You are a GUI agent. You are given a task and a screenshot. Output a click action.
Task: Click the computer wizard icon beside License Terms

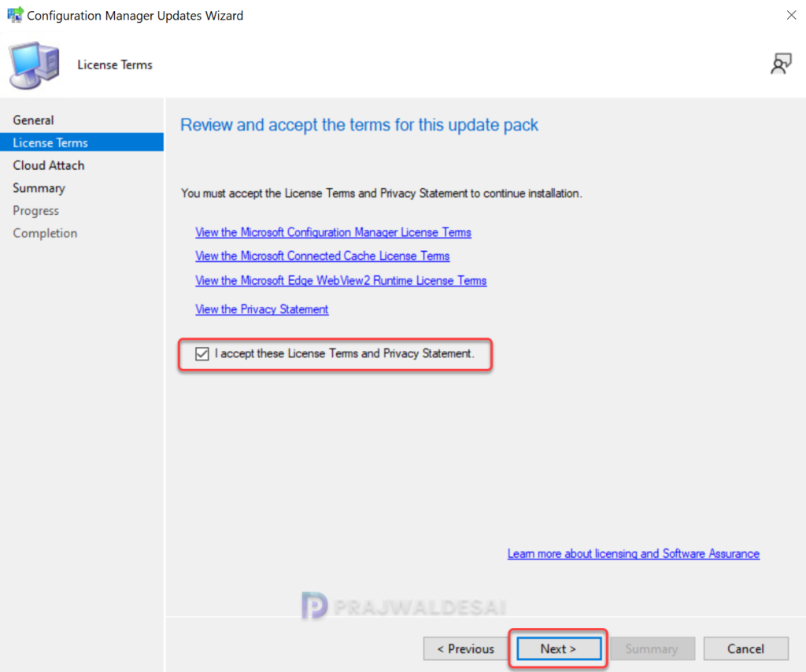[34, 65]
